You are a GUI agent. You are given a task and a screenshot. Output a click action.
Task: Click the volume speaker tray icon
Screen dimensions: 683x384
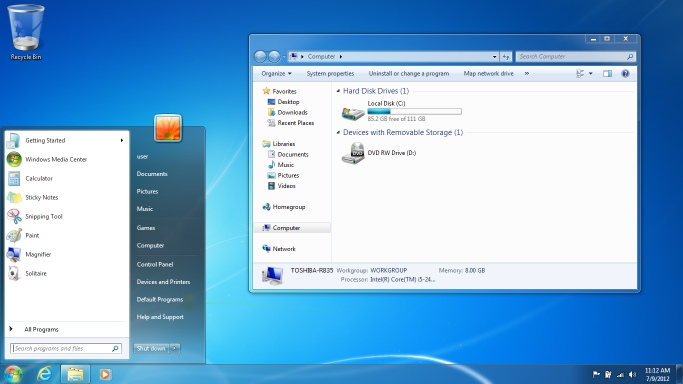tap(632, 374)
